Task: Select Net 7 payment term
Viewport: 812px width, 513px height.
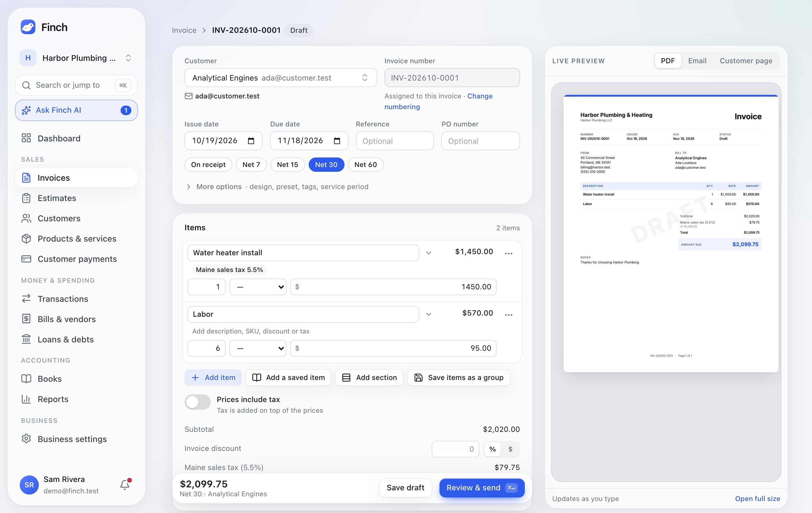Action: (251, 165)
